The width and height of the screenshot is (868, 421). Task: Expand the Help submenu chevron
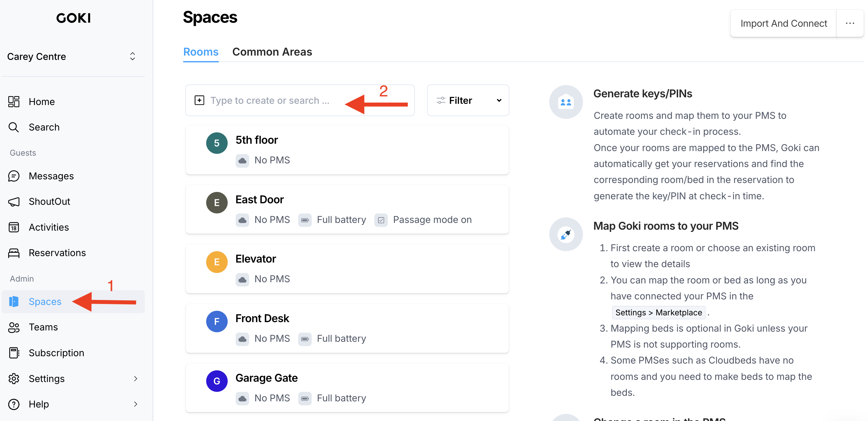click(x=135, y=404)
